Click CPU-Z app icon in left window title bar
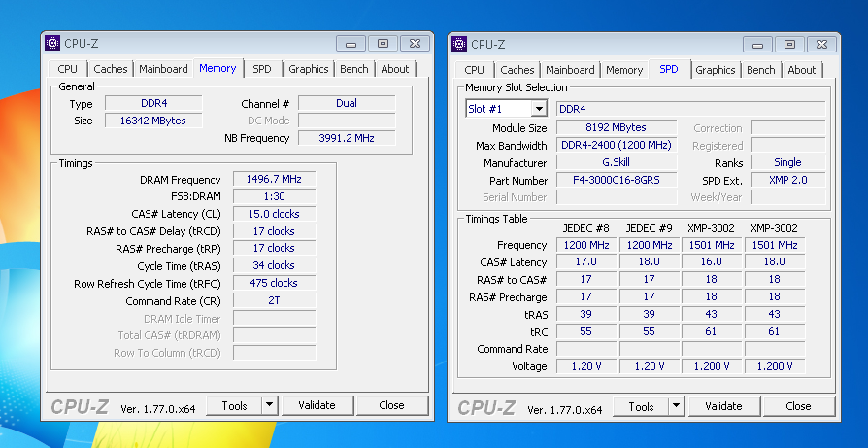Viewport: 868px width, 448px height. 52,43
